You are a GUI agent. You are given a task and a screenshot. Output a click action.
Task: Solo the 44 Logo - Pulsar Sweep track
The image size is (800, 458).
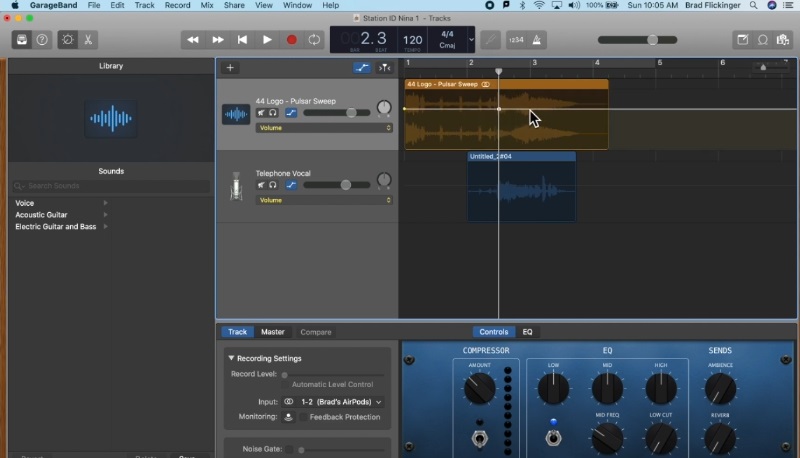(273, 113)
